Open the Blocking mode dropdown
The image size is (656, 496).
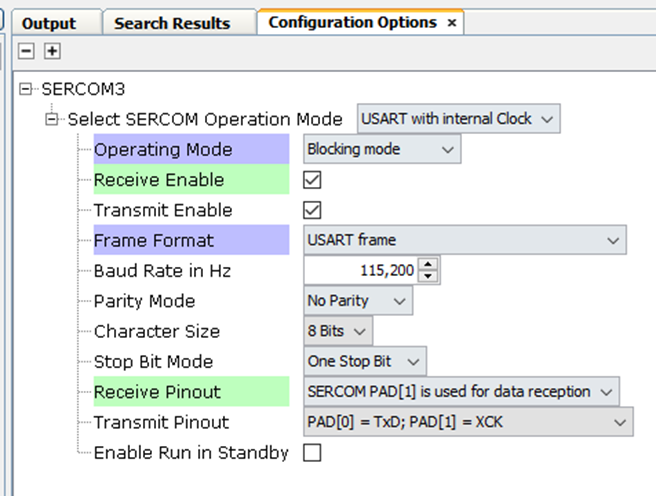(381, 149)
